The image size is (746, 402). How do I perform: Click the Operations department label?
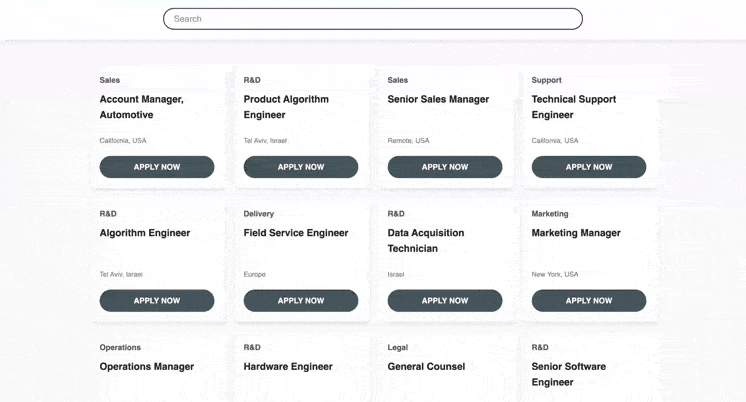120,347
